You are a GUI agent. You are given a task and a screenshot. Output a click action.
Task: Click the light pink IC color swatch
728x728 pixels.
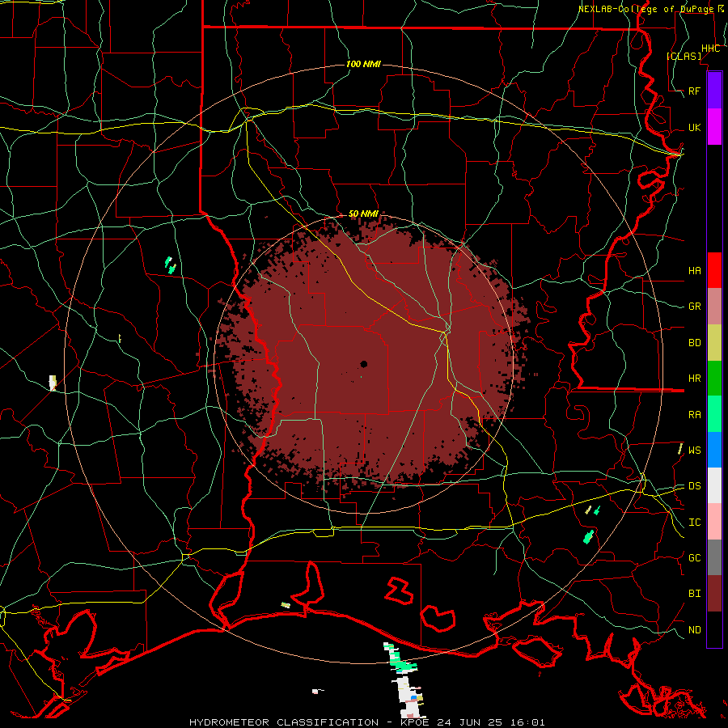point(714,522)
